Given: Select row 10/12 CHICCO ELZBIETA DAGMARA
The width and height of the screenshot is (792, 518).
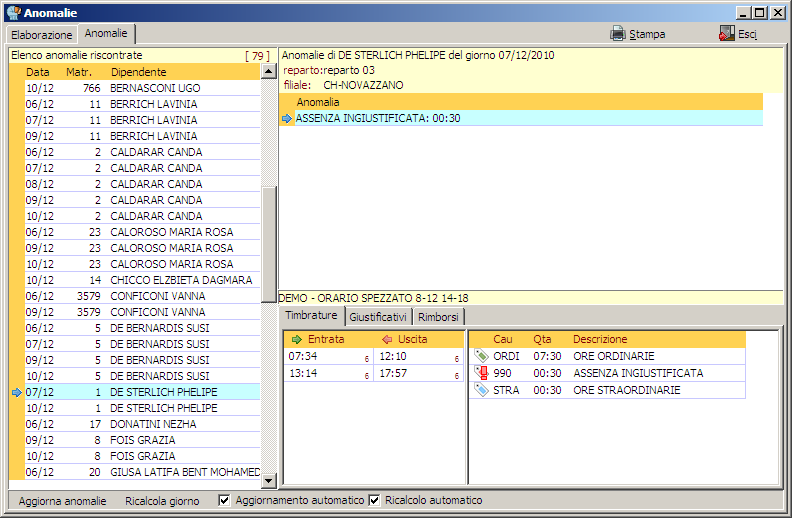Looking at the screenshot, I should pyautogui.click(x=142, y=280).
